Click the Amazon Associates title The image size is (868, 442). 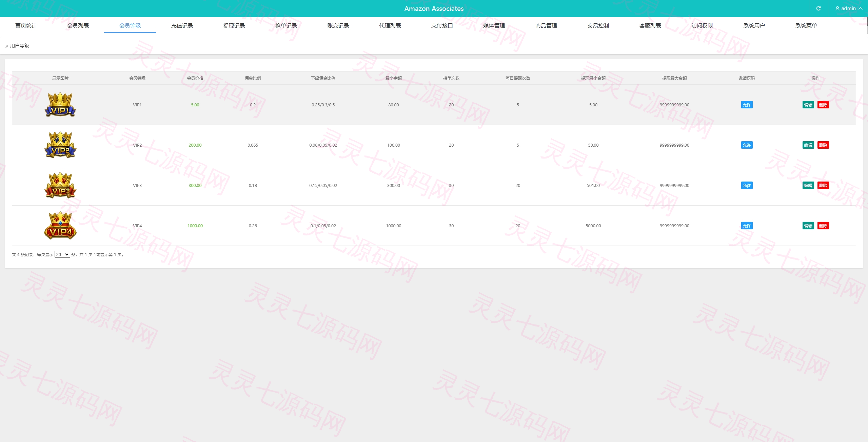[434, 8]
